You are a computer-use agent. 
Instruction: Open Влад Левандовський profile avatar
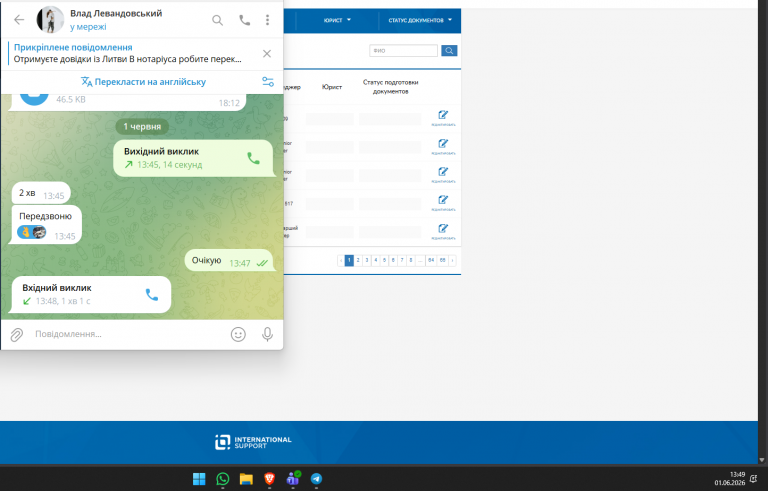(50, 20)
